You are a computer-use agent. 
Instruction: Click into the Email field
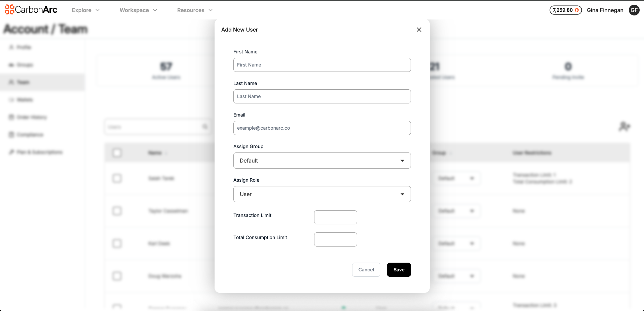pyautogui.click(x=322, y=128)
